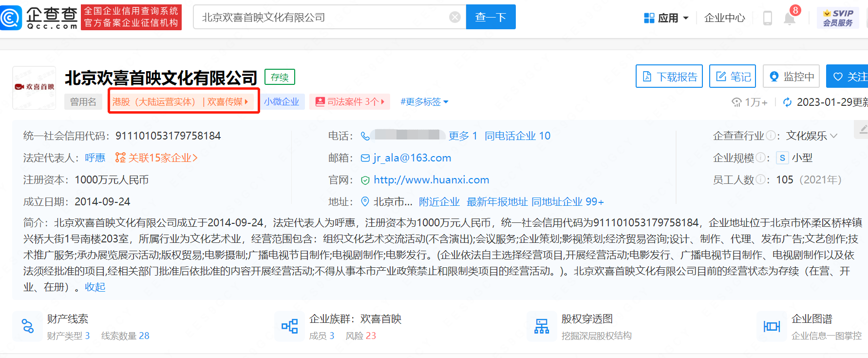This screenshot has width=868, height=358.
Task: Open the notification bell with 8 alerts
Action: 790,18
